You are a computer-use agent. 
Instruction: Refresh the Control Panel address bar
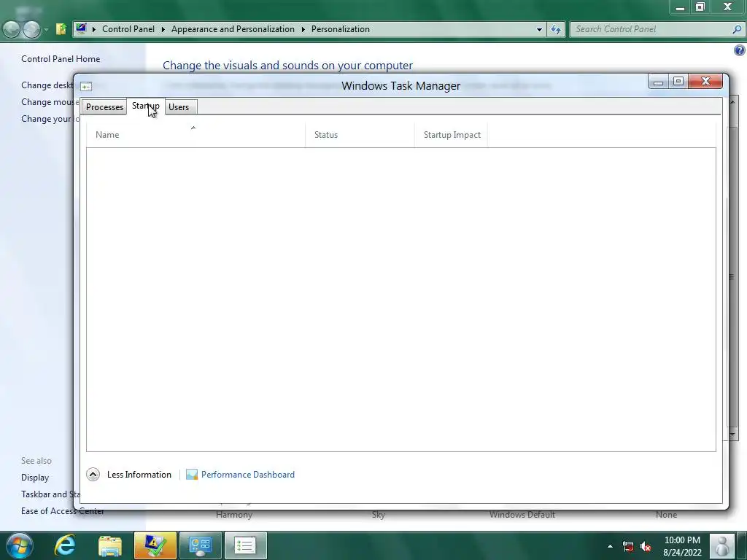click(555, 29)
